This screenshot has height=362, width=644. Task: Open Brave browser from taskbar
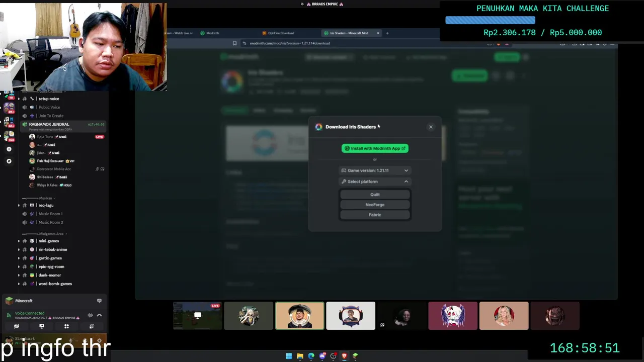click(344, 356)
